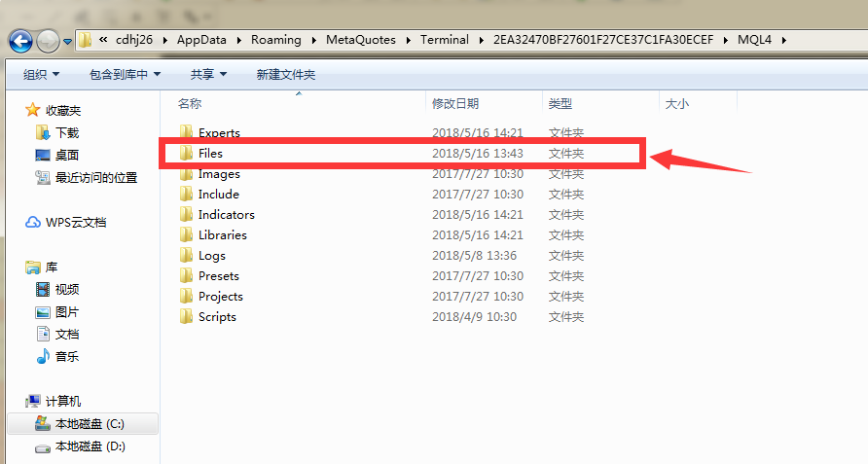Viewport: 868px width, 464px height.
Task: Select the Include folder icon
Action: click(x=186, y=194)
